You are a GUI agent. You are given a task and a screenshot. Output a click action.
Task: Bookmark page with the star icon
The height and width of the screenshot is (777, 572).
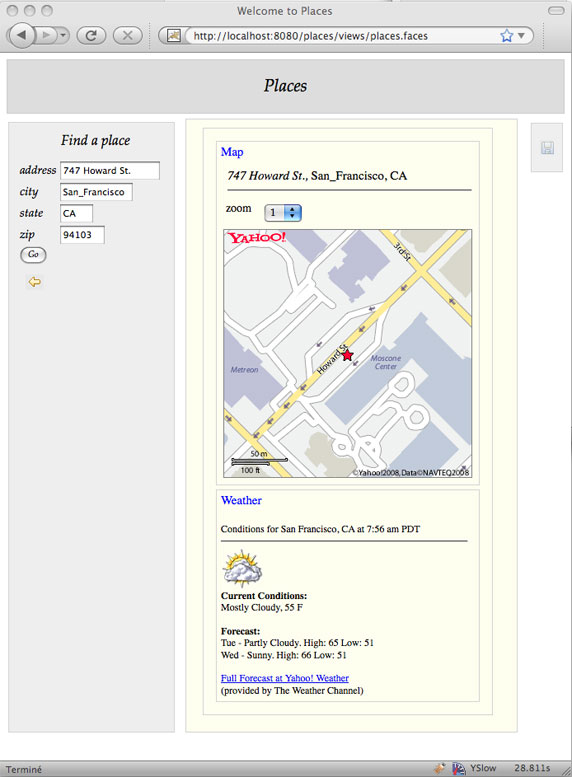pyautogui.click(x=506, y=36)
